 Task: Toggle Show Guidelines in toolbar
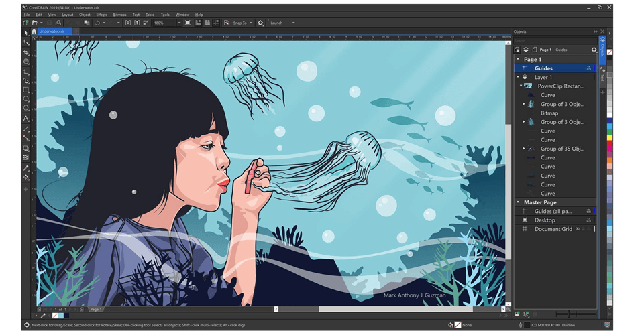click(x=216, y=23)
